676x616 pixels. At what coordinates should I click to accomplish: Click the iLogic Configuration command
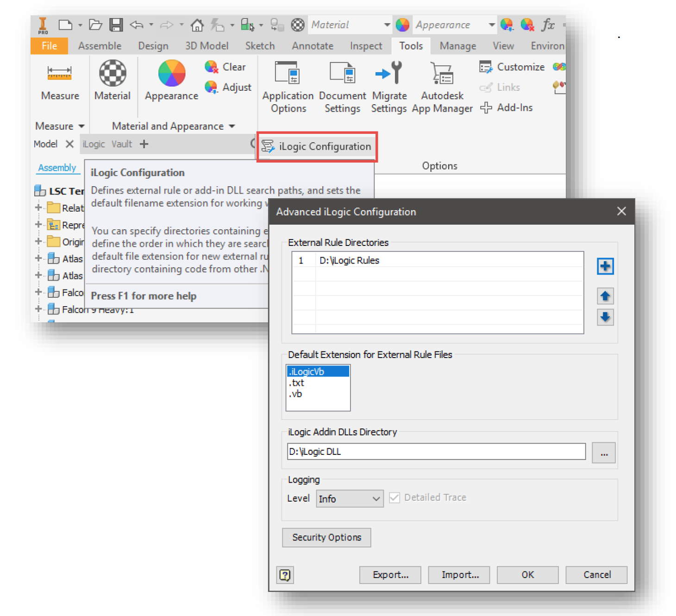tap(317, 146)
